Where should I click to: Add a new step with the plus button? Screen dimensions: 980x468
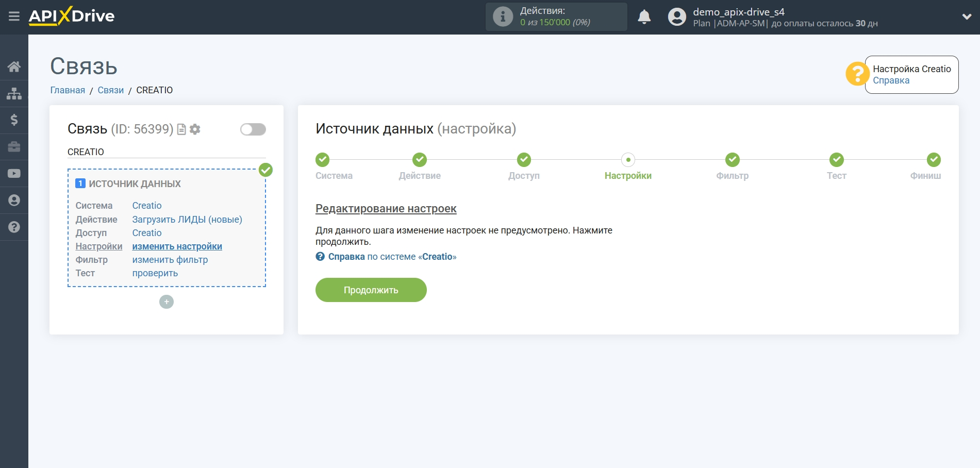point(166,302)
